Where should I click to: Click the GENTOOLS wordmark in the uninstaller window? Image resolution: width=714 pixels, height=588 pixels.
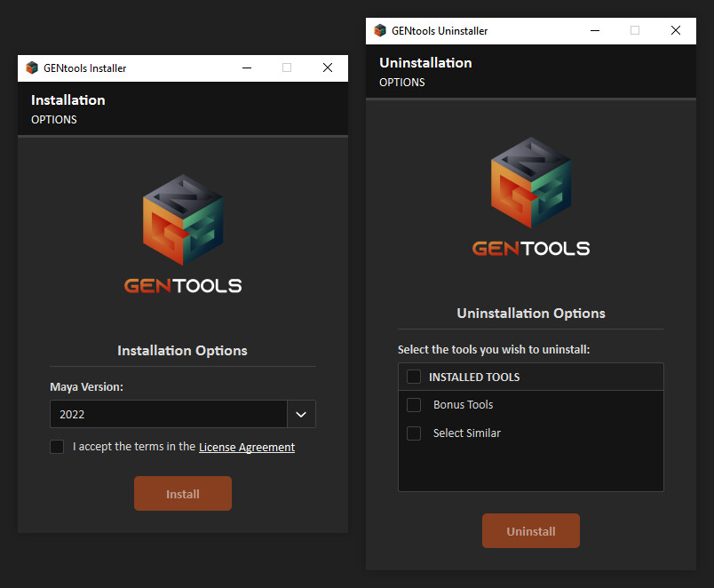pos(530,248)
